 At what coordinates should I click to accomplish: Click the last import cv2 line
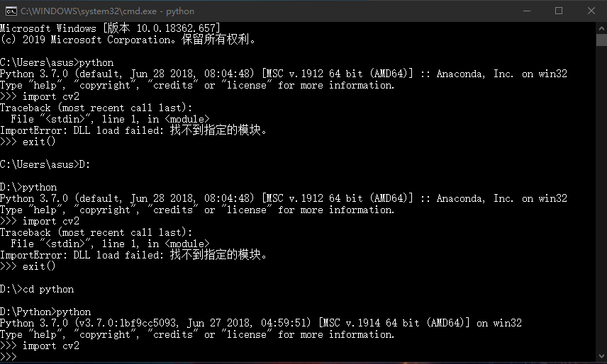40,346
